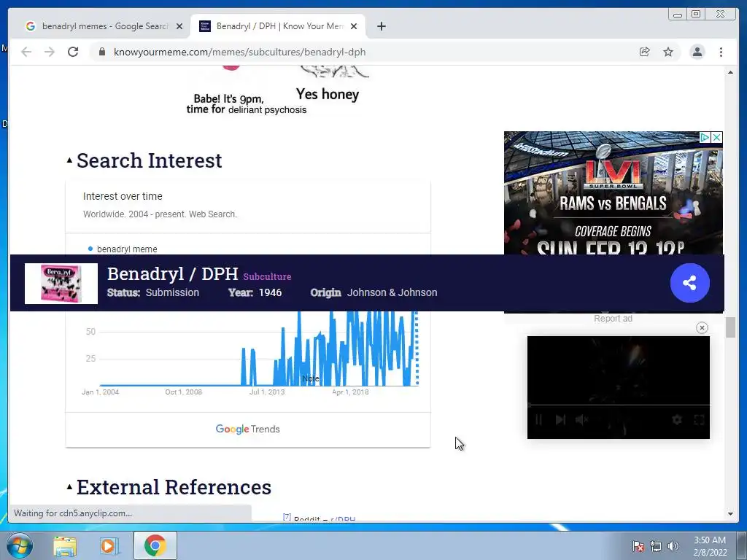Close the benadryl memes Google Search tab

pos(179,26)
